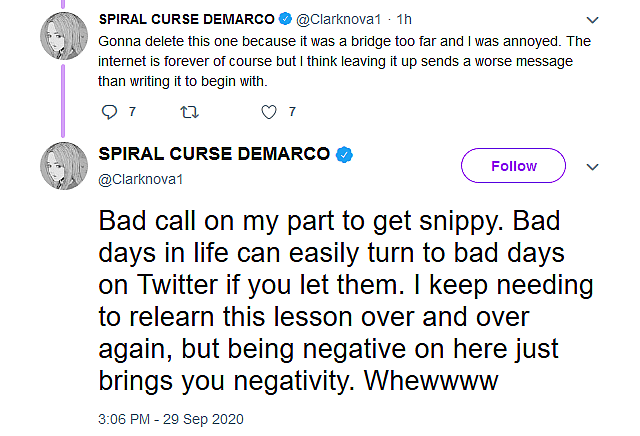Open the profile avatar on the first tweet
The height and width of the screenshot is (436, 640).
[64, 40]
